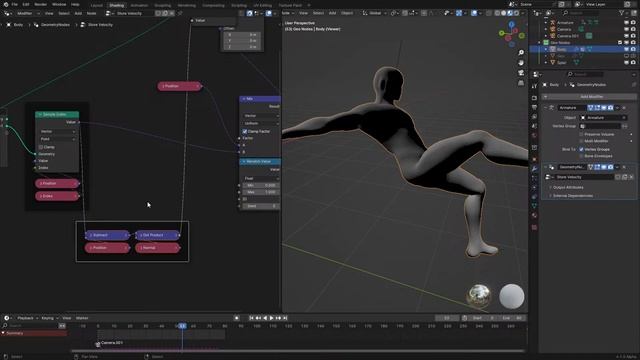Remove the Armature modifier with X
Image resolution: width=640 pixels, height=360 pixels.
pyautogui.click(x=624, y=108)
